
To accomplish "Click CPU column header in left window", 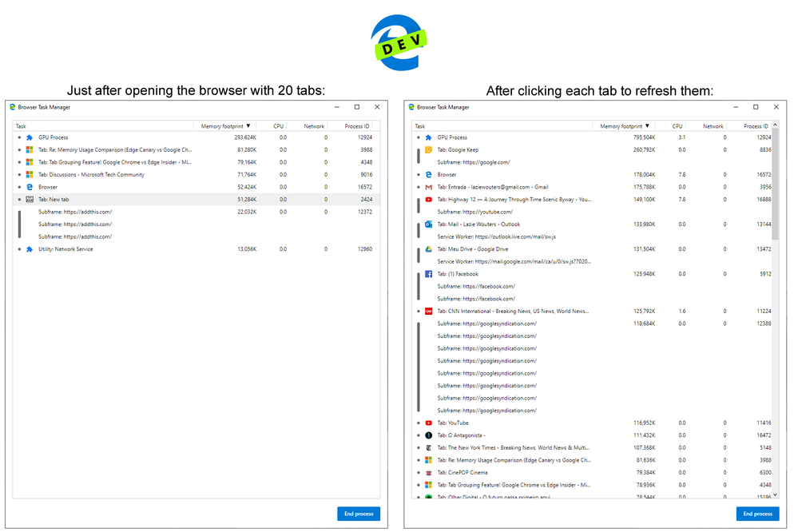I will pyautogui.click(x=272, y=125).
